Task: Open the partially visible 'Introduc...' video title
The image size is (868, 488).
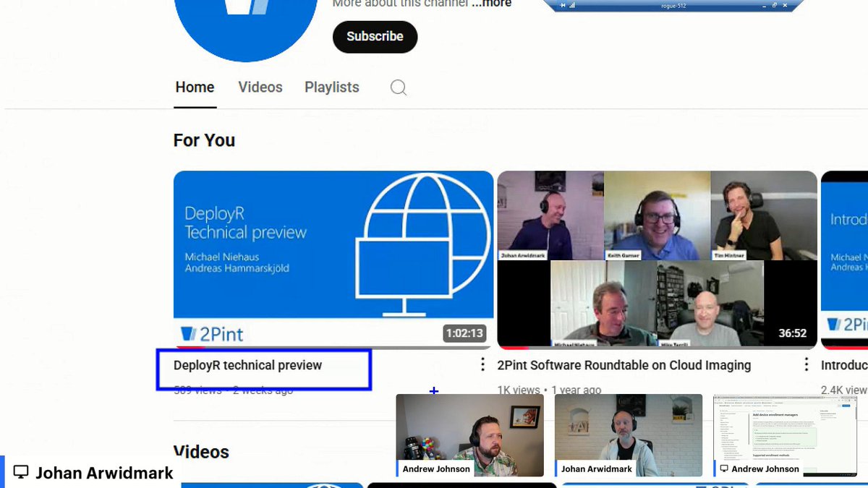Action: coord(844,365)
